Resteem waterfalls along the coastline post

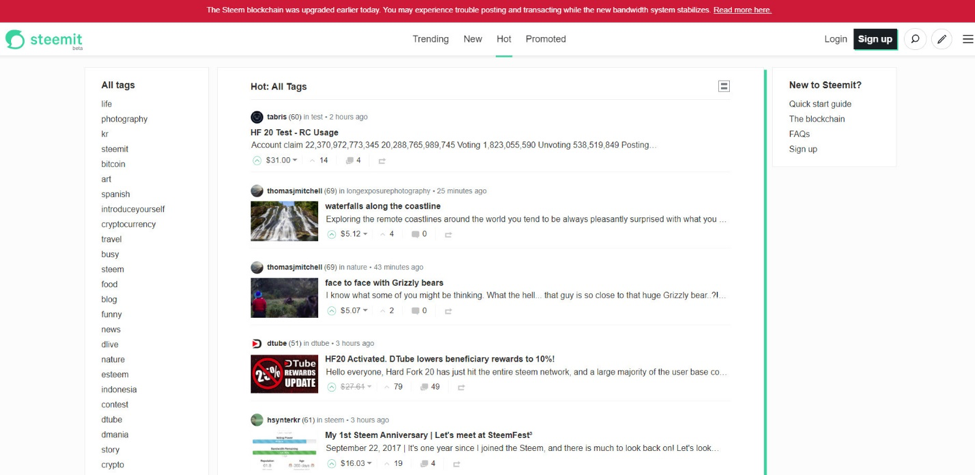click(448, 234)
